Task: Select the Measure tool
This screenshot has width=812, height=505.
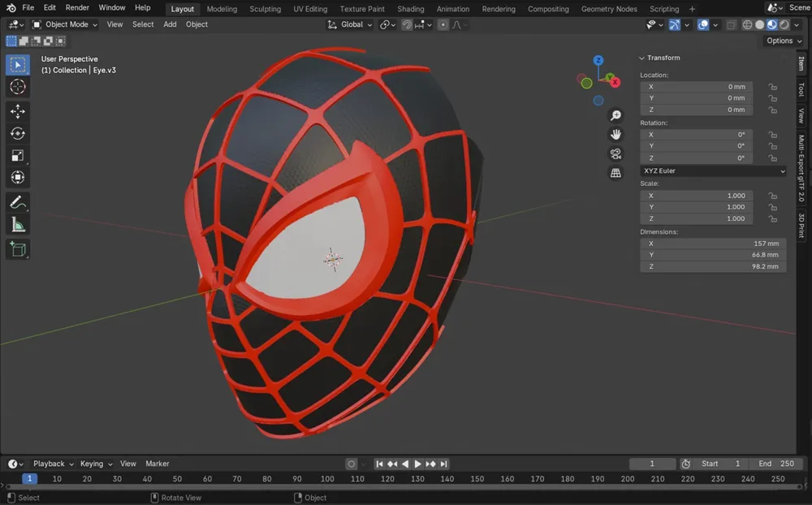Action: [x=18, y=225]
